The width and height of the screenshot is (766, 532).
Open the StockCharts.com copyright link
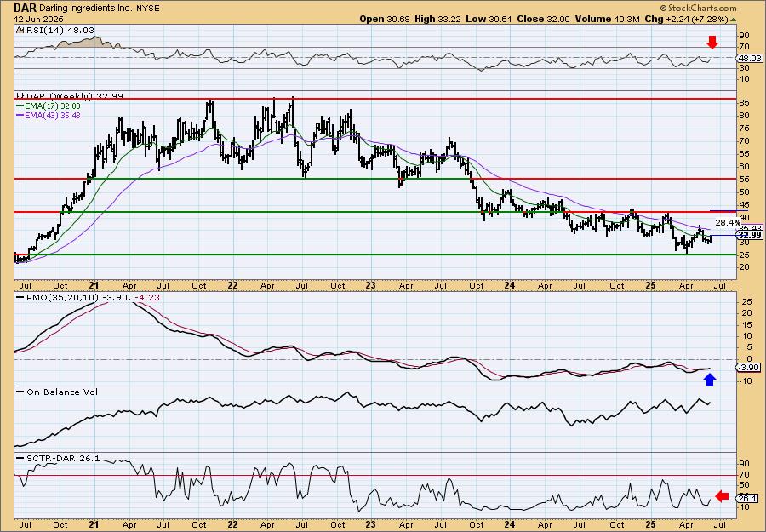pyautogui.click(x=698, y=8)
